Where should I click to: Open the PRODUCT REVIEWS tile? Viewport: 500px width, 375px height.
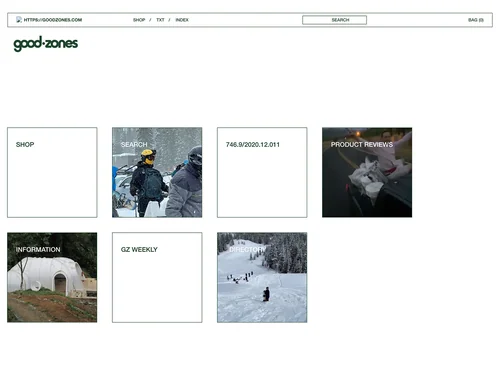pyautogui.click(x=367, y=172)
